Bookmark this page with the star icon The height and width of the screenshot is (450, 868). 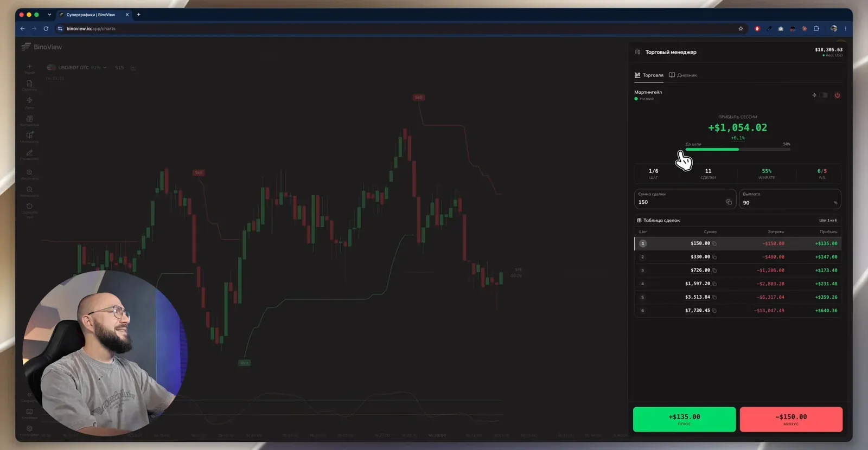pyautogui.click(x=741, y=29)
